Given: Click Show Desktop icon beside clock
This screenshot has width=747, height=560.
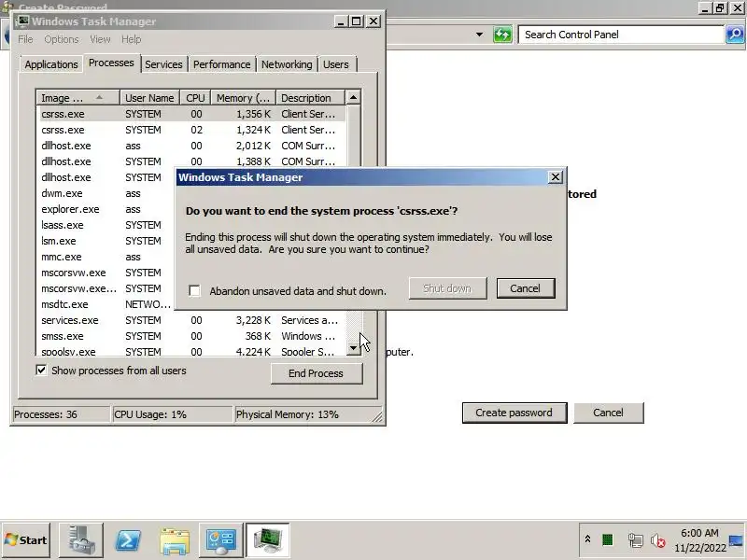Looking at the screenshot, I should 736,540.
